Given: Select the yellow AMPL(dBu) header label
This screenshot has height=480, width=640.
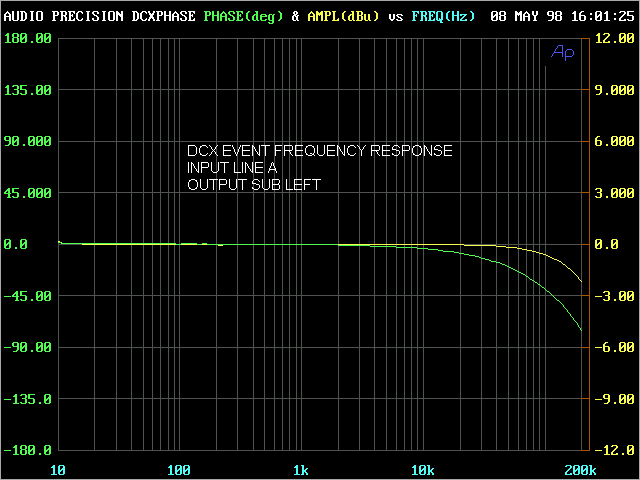Looking at the screenshot, I should 342,17.
